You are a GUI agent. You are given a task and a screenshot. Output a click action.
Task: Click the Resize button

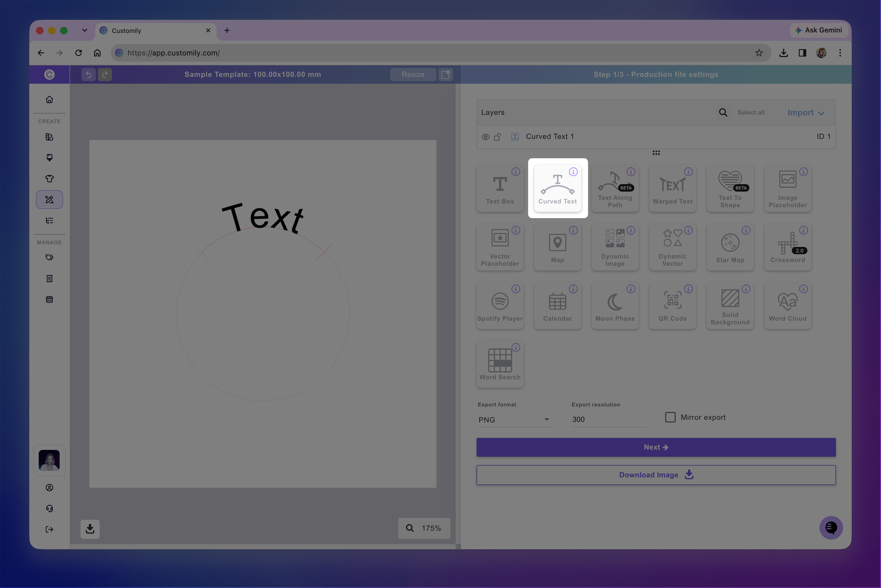pos(413,74)
